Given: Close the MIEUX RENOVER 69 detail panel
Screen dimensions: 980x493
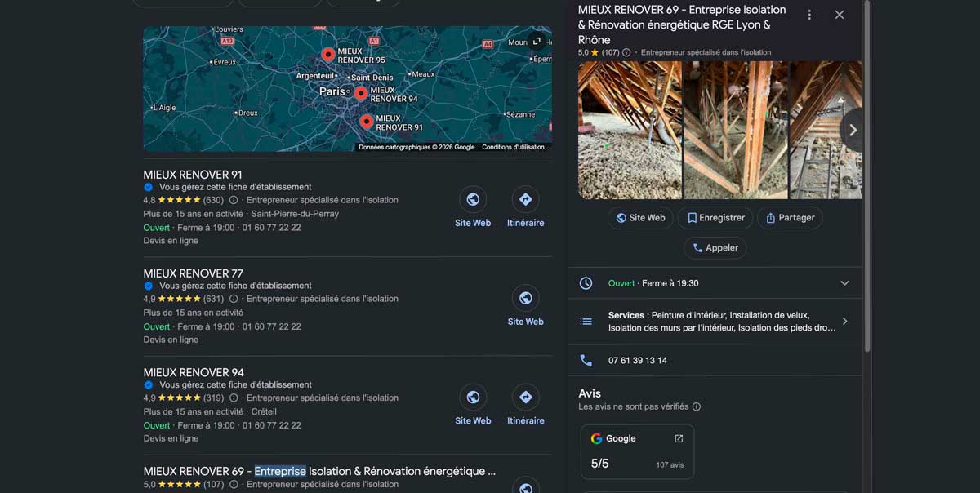Looking at the screenshot, I should coord(840,15).
